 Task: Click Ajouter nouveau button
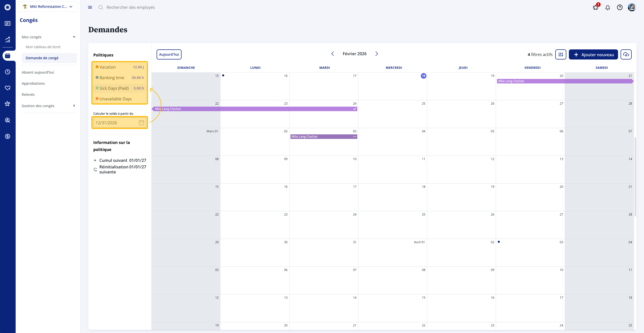pyautogui.click(x=593, y=54)
